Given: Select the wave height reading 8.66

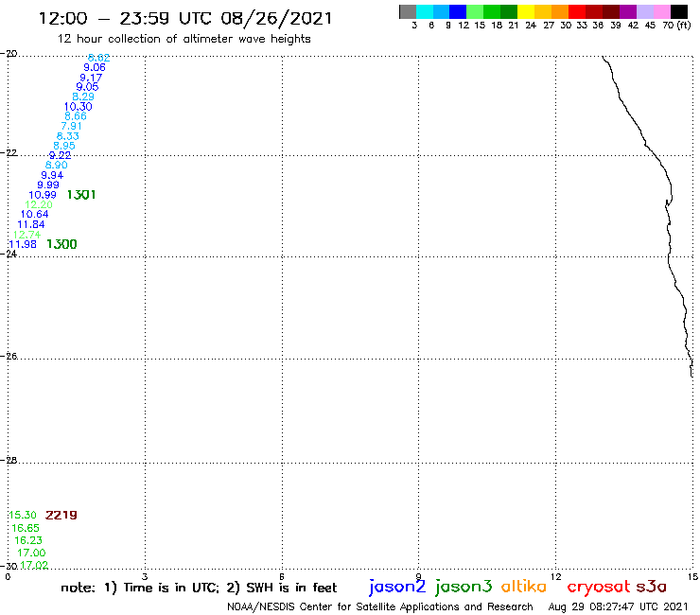Looking at the screenshot, I should pyautogui.click(x=76, y=116).
